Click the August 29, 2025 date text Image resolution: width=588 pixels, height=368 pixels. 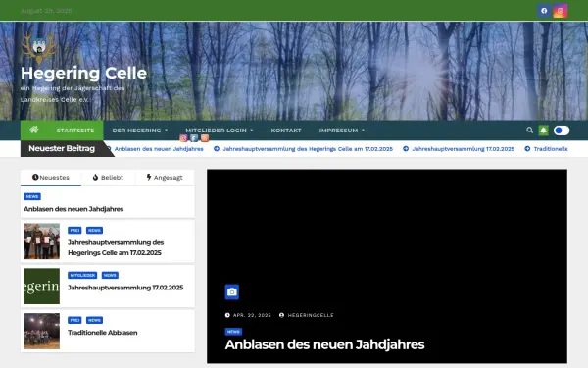pos(46,11)
